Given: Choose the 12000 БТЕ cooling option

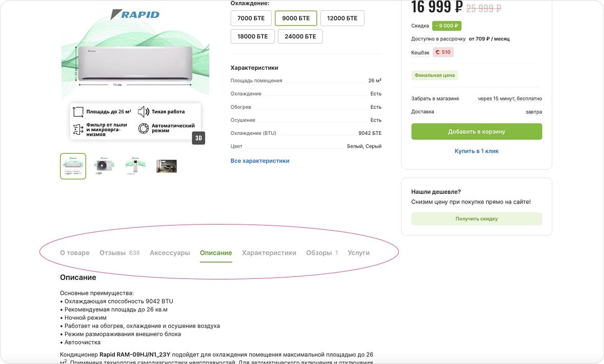Looking at the screenshot, I should click(342, 18).
